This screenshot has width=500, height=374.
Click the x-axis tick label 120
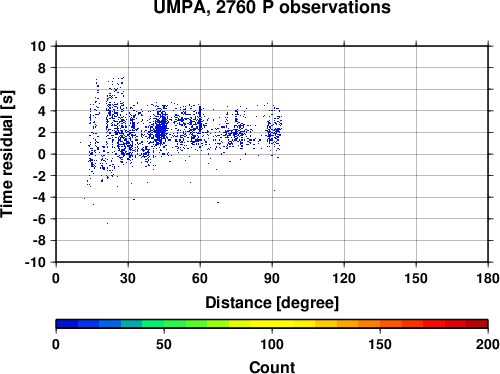tap(344, 278)
